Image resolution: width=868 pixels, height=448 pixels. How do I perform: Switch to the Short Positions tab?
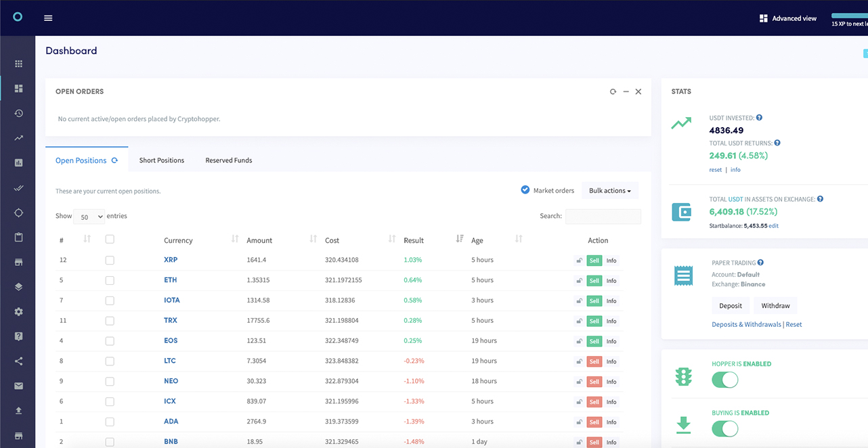[x=161, y=160]
